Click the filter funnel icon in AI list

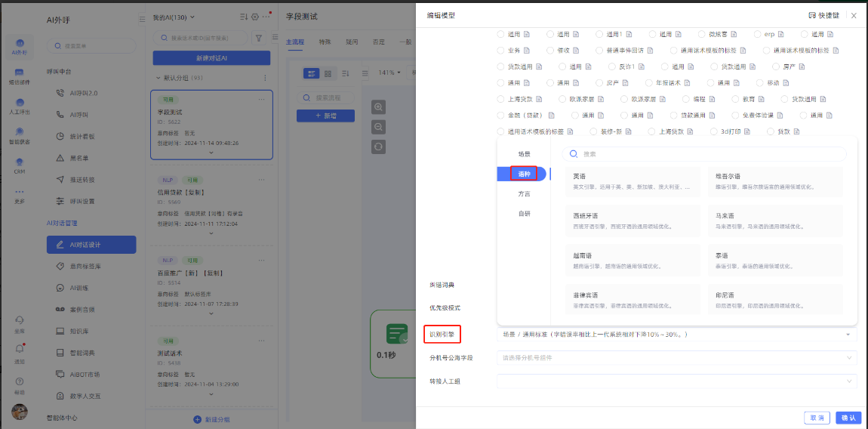pyautogui.click(x=259, y=37)
